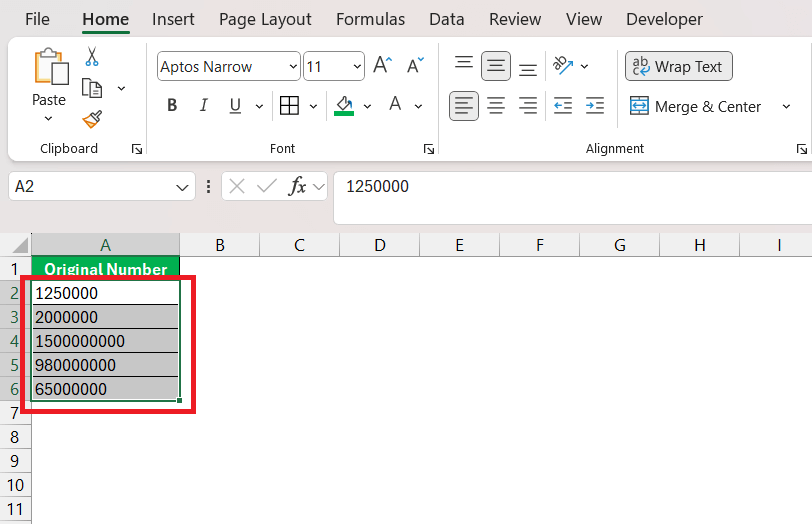The height and width of the screenshot is (524, 812).
Task: Open font name dropdown Aptos Narrow
Action: tap(293, 66)
